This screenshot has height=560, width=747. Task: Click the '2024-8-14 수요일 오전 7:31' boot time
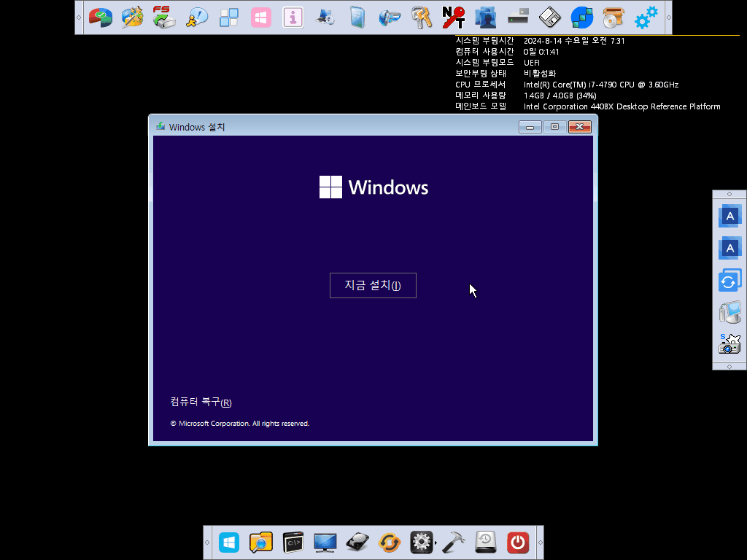pos(574,41)
